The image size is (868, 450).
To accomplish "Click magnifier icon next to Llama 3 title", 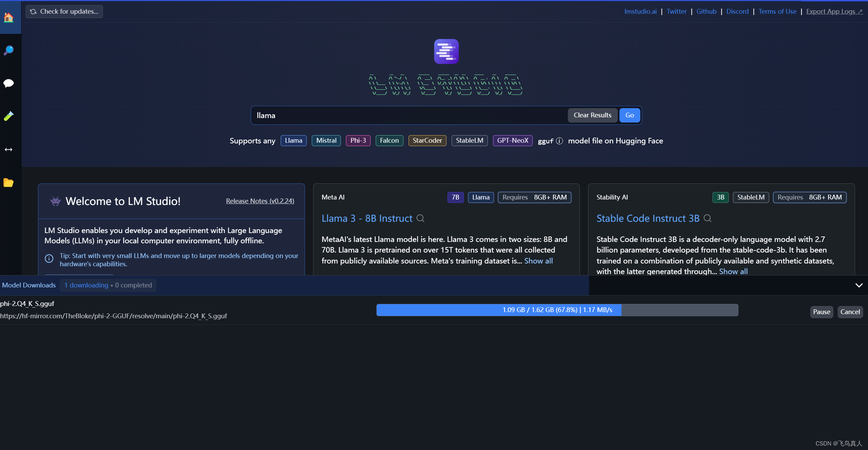I will tap(420, 218).
